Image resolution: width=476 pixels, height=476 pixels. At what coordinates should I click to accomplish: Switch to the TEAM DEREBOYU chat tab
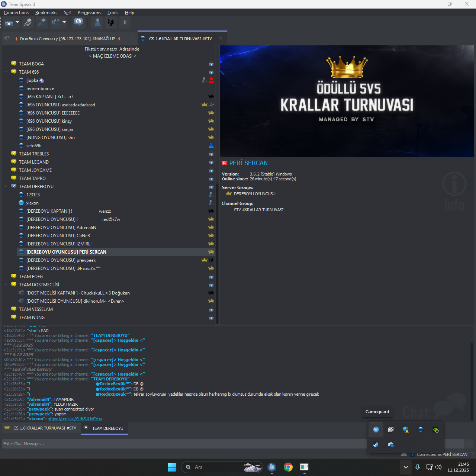(104, 428)
